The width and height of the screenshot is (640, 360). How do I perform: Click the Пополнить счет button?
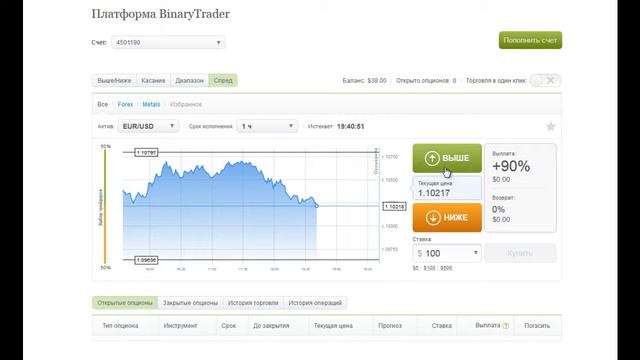(x=530, y=40)
